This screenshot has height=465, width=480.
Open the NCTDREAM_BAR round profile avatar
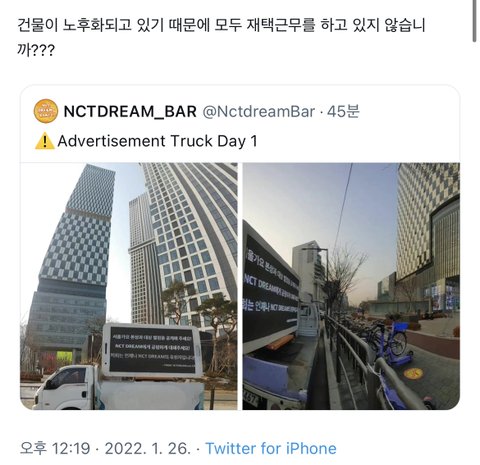pos(46,111)
